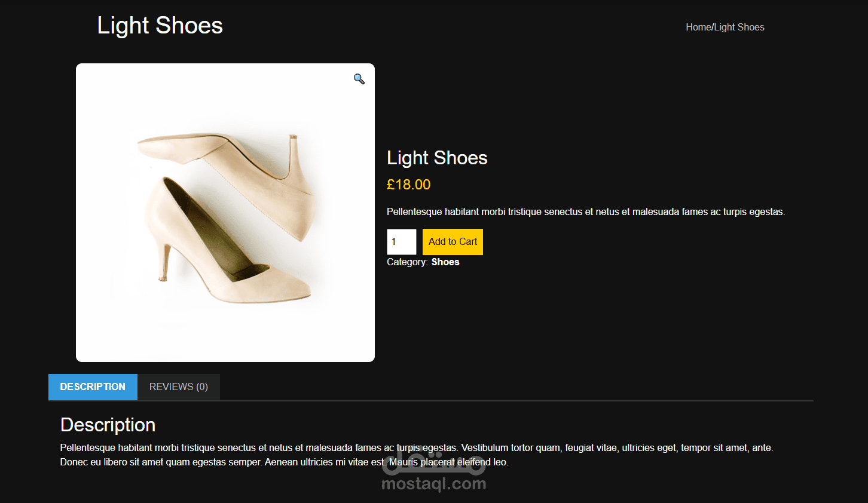The height and width of the screenshot is (503, 868).
Task: Open the Shoes category link
Action: click(445, 262)
